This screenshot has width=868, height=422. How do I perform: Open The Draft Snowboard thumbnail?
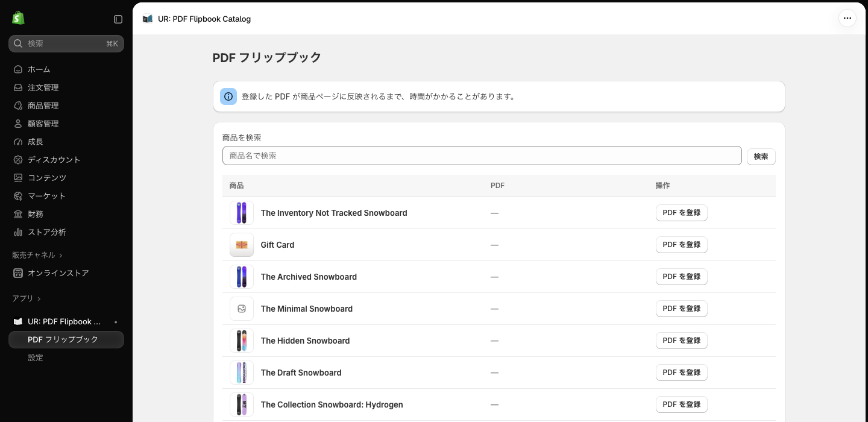242,373
